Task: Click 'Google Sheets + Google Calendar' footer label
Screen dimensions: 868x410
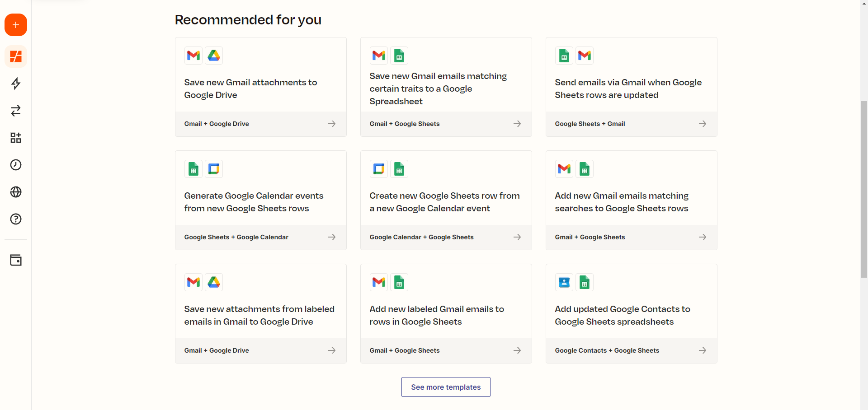Action: (236, 237)
